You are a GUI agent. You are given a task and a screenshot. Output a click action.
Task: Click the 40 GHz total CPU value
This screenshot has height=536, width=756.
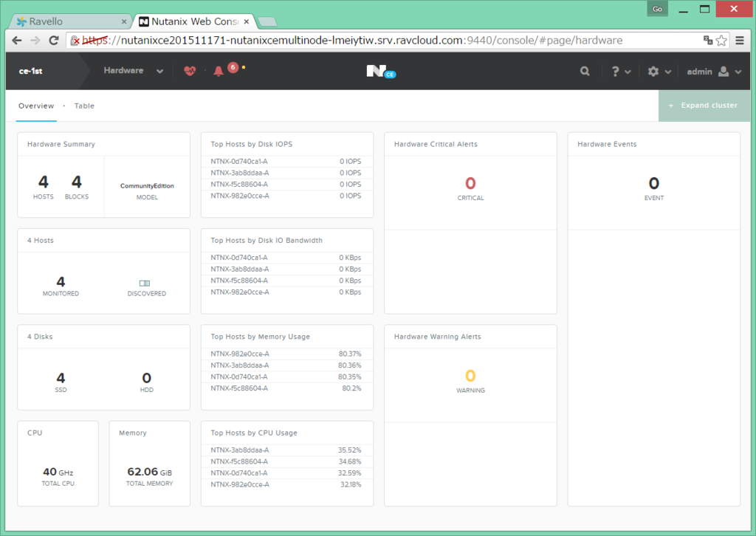click(x=58, y=472)
